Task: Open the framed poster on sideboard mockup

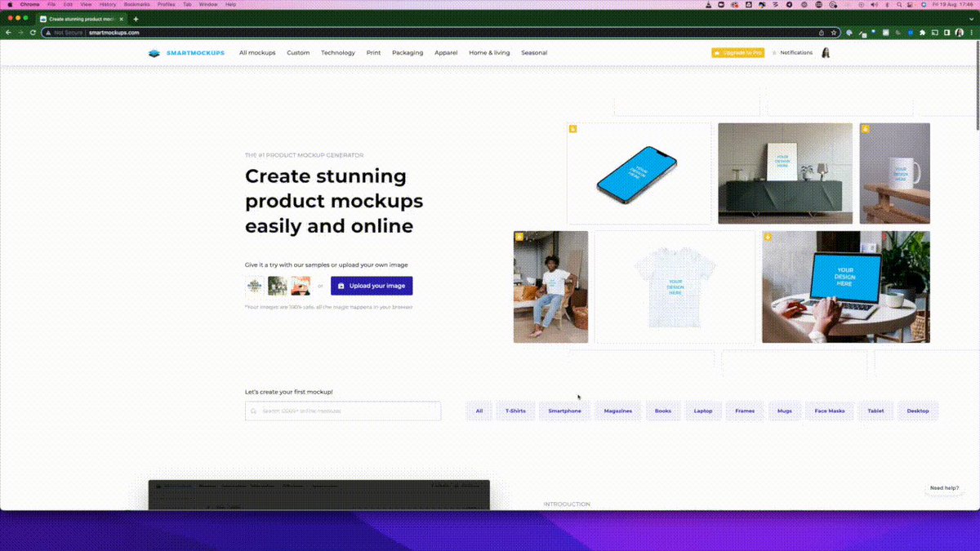Action: (x=785, y=174)
